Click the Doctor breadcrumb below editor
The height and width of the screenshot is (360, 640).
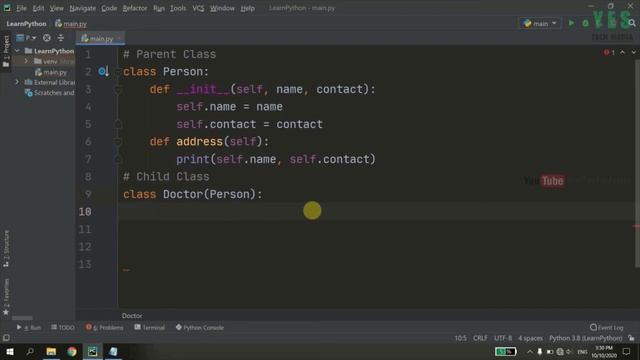pyautogui.click(x=132, y=316)
